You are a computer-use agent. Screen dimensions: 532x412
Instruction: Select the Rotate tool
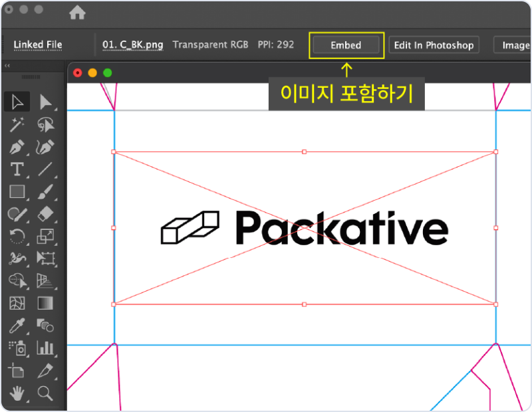[x=17, y=237]
